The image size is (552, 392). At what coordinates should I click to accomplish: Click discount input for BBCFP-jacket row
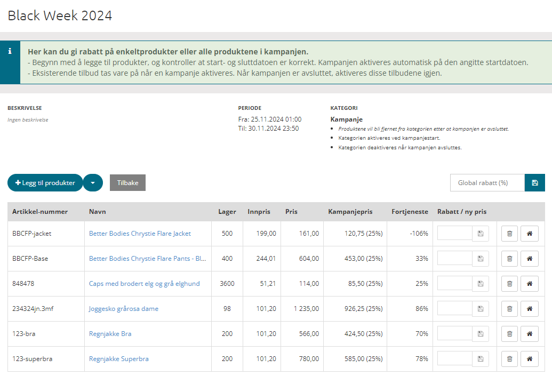coord(454,234)
